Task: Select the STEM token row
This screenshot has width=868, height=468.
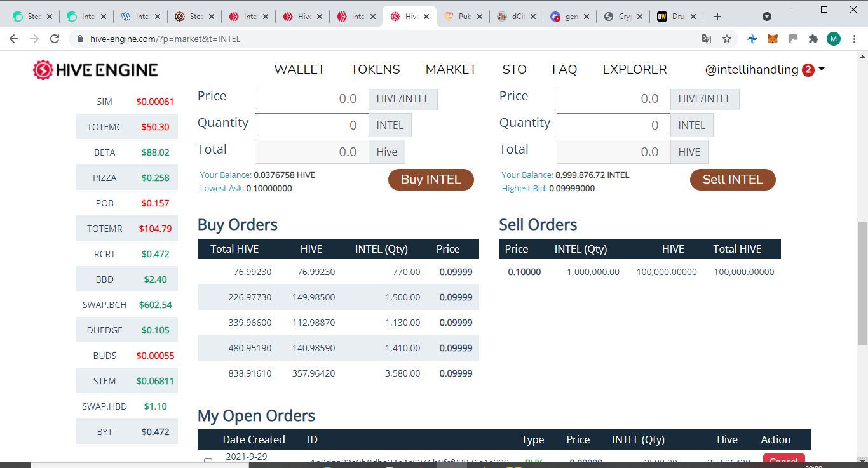Action: click(127, 381)
